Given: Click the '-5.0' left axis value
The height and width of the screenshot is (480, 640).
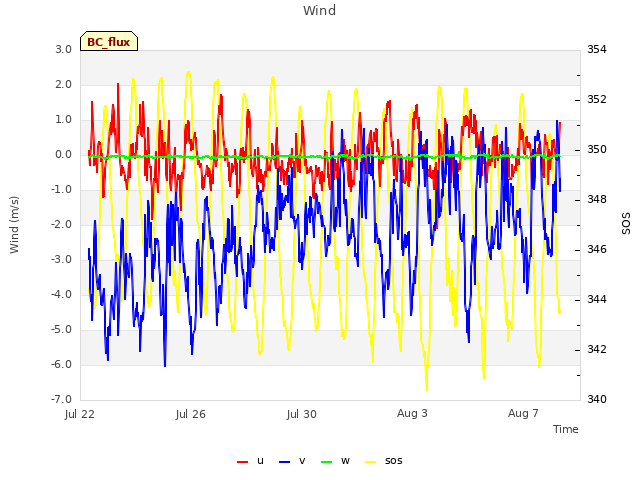Looking at the screenshot, I should (62, 329).
